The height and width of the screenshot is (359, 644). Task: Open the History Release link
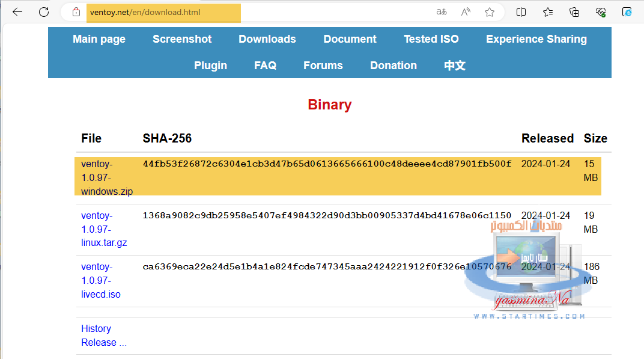[x=103, y=336]
